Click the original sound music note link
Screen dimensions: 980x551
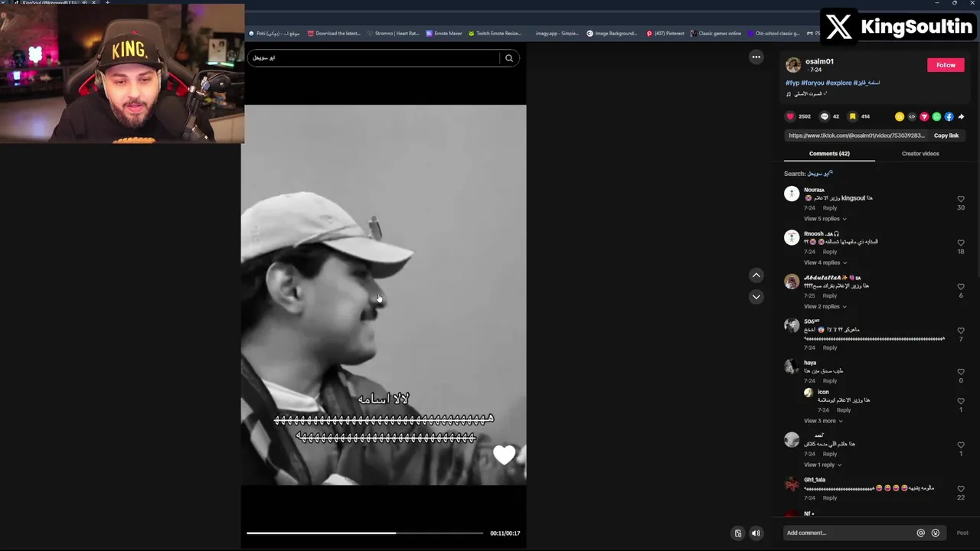coord(808,94)
